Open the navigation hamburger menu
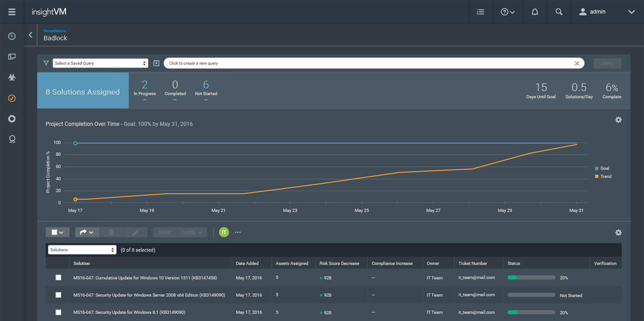This screenshot has width=644, height=321. [11, 11]
